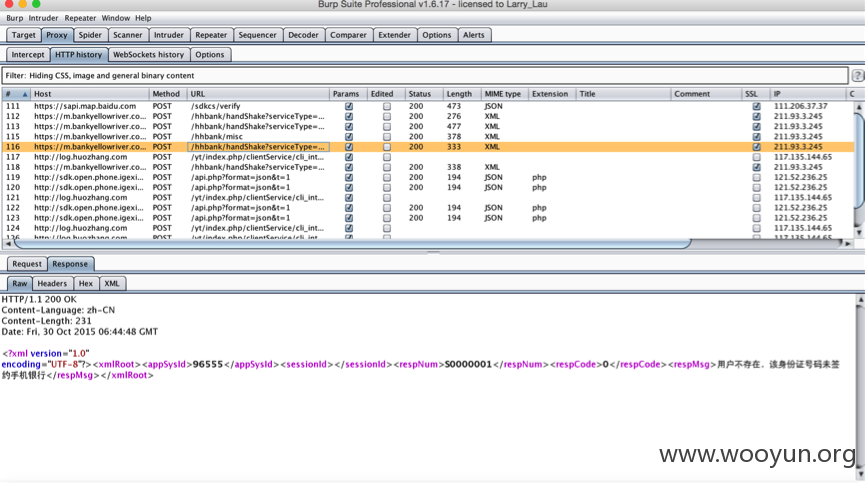Screen dimensions: 865x483
Task: Sort by the Host column header
Action: point(90,94)
